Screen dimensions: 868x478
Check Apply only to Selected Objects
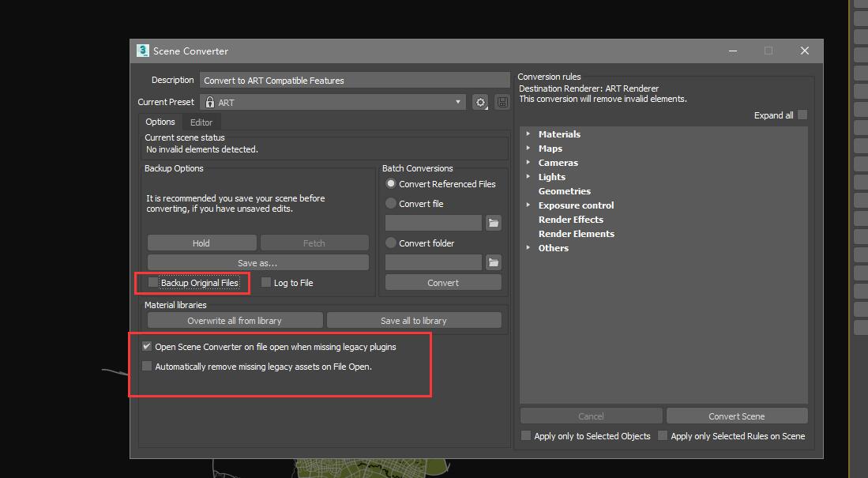(x=526, y=436)
